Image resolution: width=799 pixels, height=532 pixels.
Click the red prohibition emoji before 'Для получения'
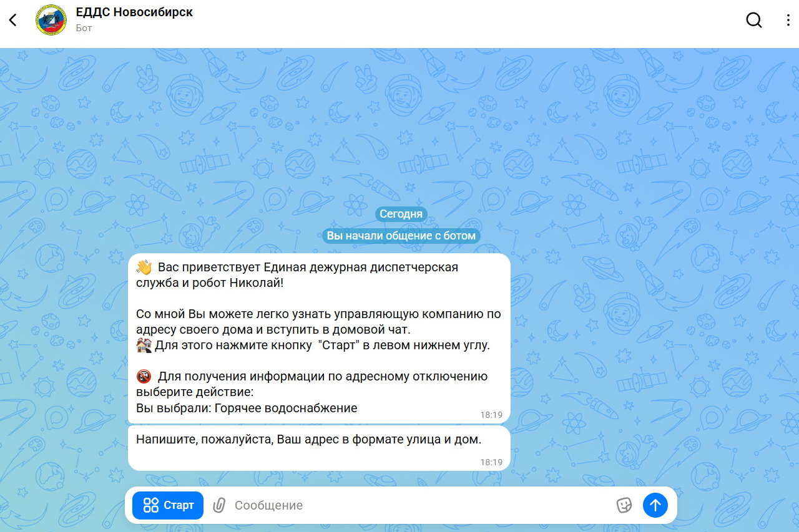tap(144, 377)
